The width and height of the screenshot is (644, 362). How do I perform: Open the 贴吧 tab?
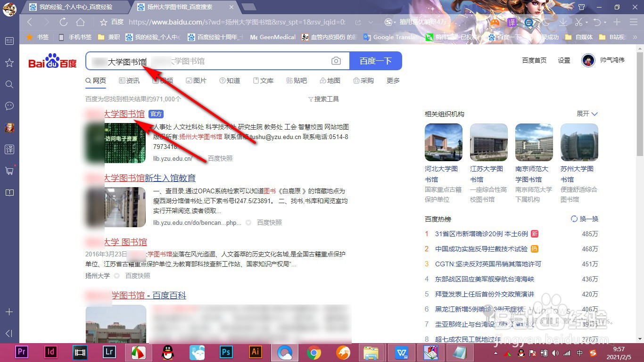click(297, 81)
